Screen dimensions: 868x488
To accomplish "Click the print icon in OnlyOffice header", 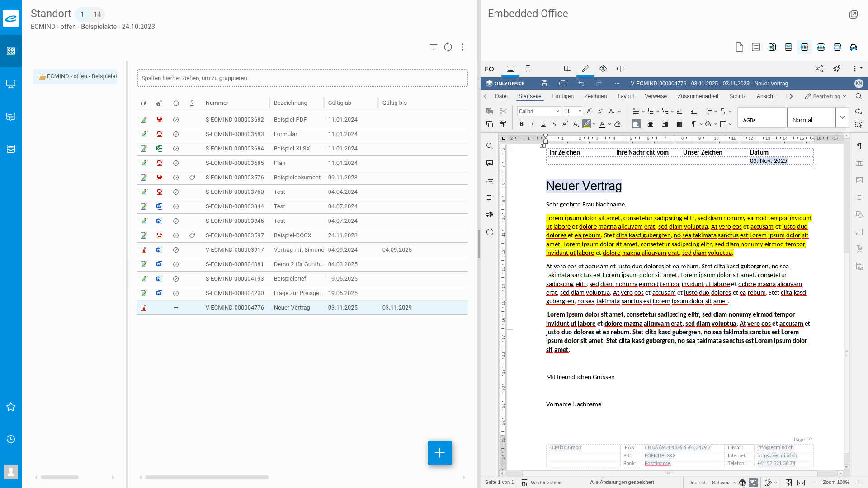I will [x=562, y=84].
